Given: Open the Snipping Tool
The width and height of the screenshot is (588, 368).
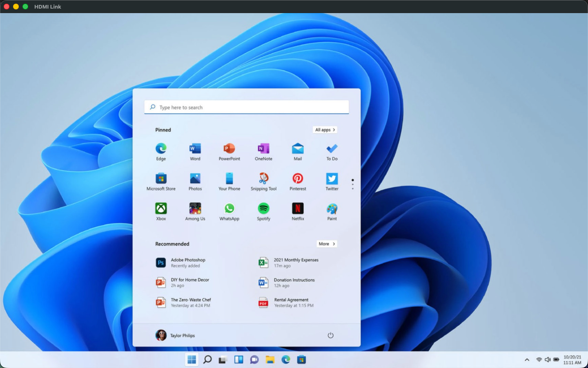Looking at the screenshot, I should click(263, 182).
